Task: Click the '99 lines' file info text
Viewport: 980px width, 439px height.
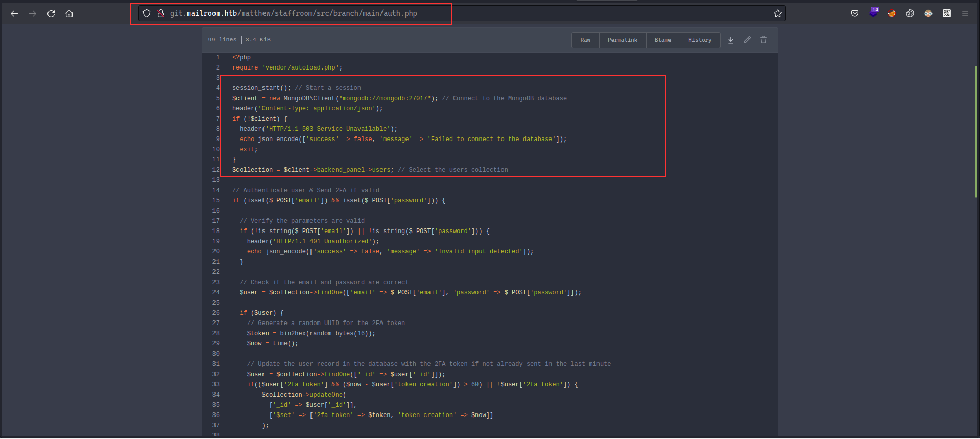Action: click(222, 39)
